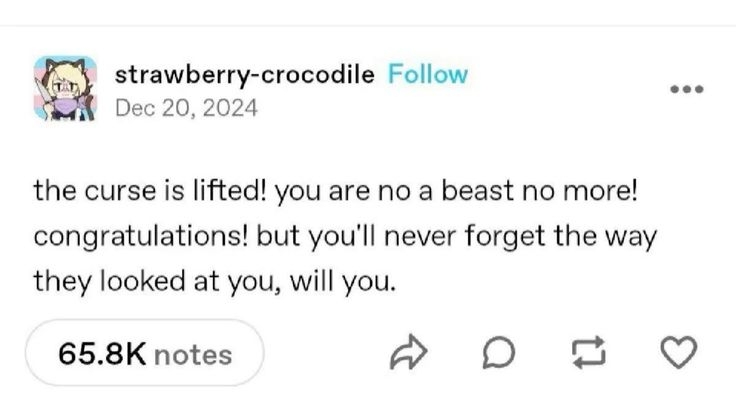The width and height of the screenshot is (736, 414).
Task: Click the line "the curse is lifted!"
Action: [150, 191]
